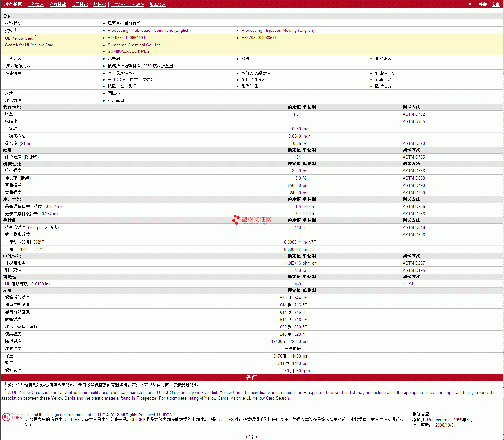Image resolution: width=504 pixels, height=440 pixels.
Task: Jump to the 加工信息 tab
Action: (x=158, y=4)
